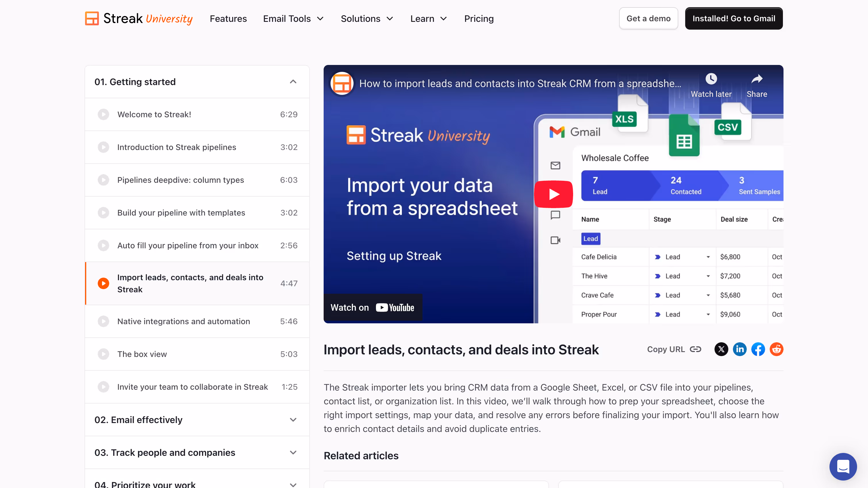Click Watch on YouTube button
This screenshot has width=868, height=488.
click(373, 307)
